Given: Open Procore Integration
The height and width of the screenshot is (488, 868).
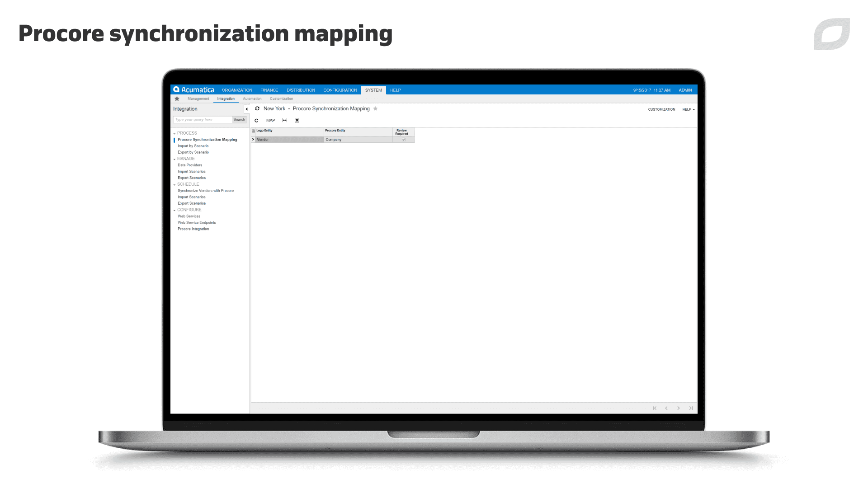Looking at the screenshot, I should tap(193, 229).
